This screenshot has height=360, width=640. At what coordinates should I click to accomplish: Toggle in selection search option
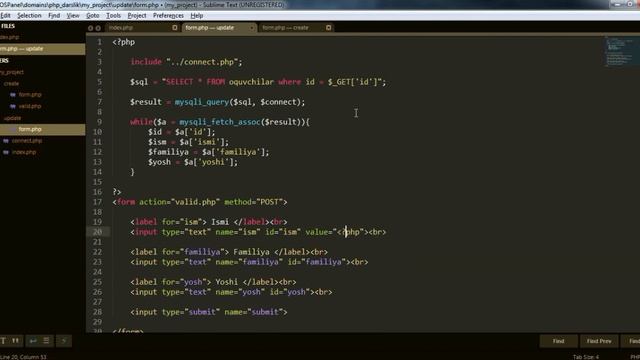point(46,341)
